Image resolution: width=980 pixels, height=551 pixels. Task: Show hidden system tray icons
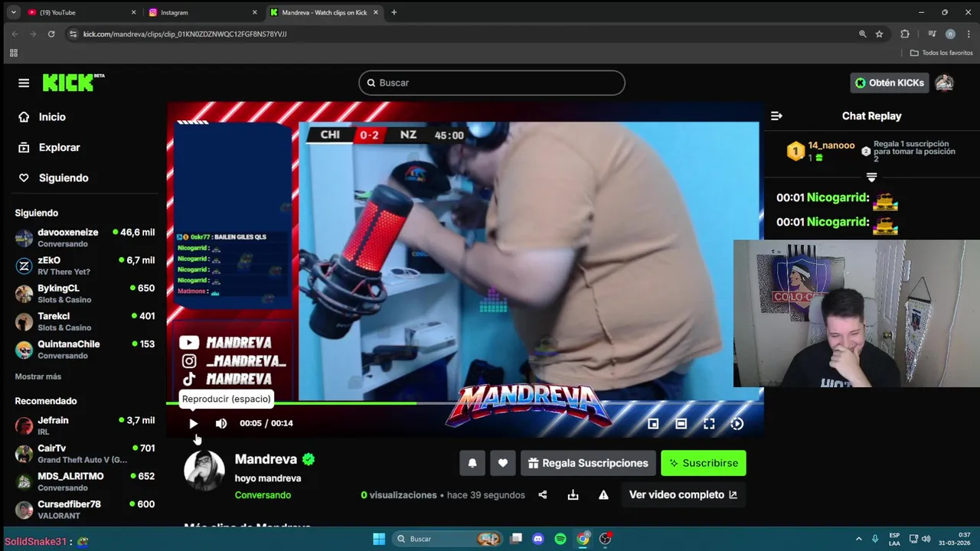(x=858, y=539)
